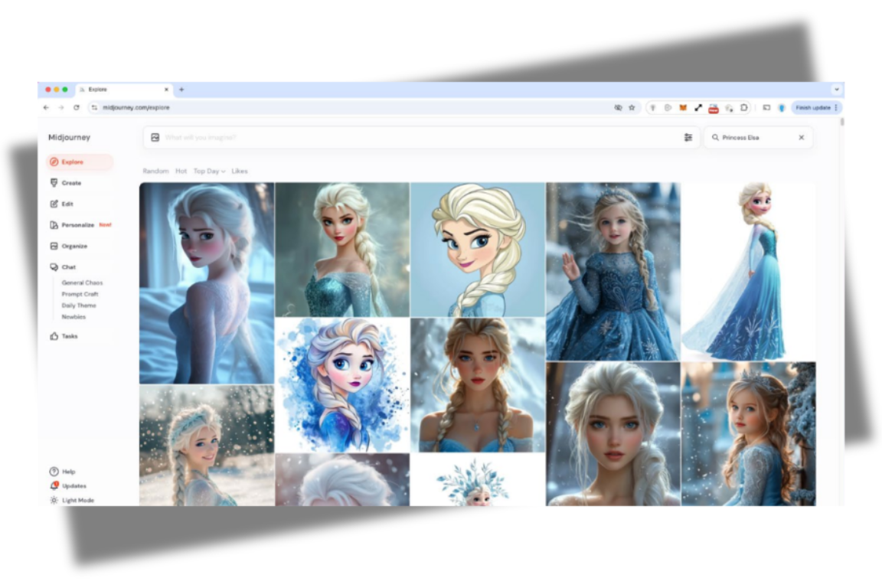Open waving girl in blue gown image
The image size is (882, 588).
click(613, 271)
